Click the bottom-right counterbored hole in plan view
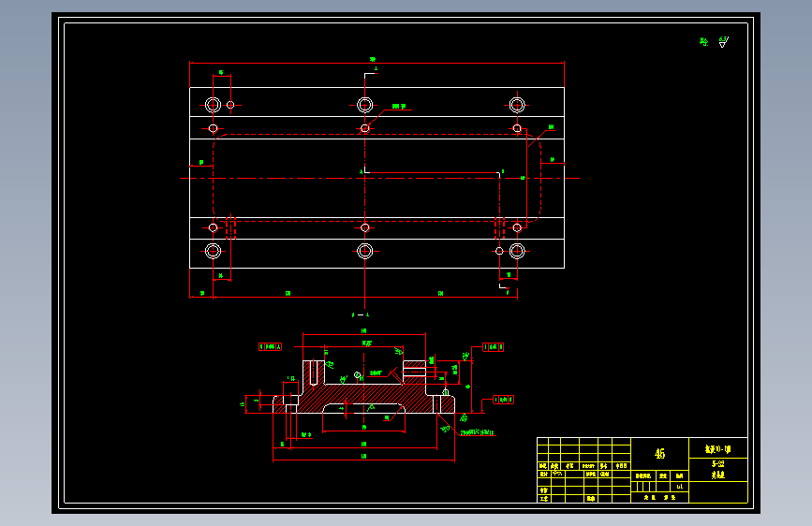This screenshot has height=526, width=812. [x=517, y=251]
